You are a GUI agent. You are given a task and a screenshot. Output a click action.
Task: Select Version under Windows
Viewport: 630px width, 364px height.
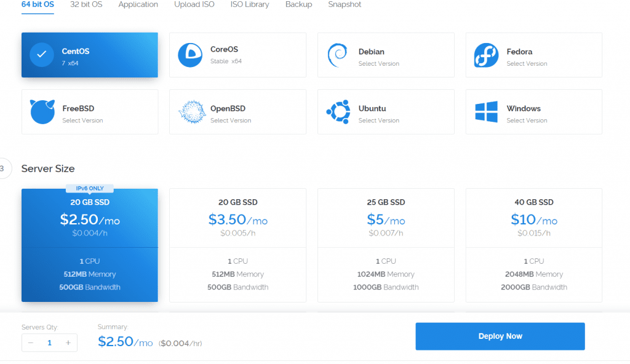click(527, 120)
